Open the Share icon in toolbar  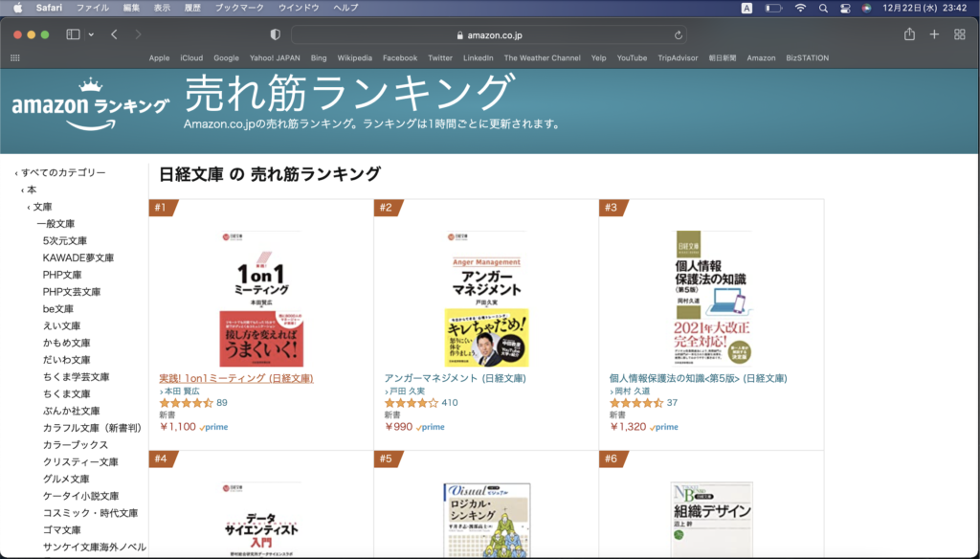(909, 34)
